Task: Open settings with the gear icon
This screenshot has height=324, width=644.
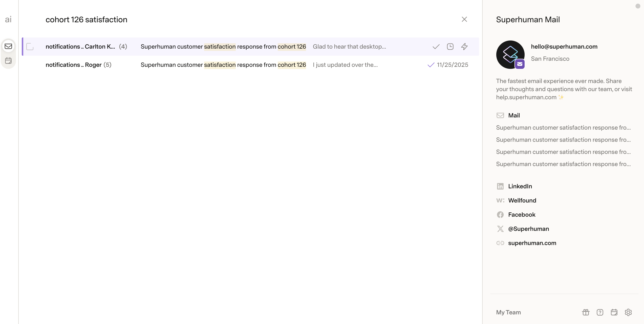Action: coord(628,312)
